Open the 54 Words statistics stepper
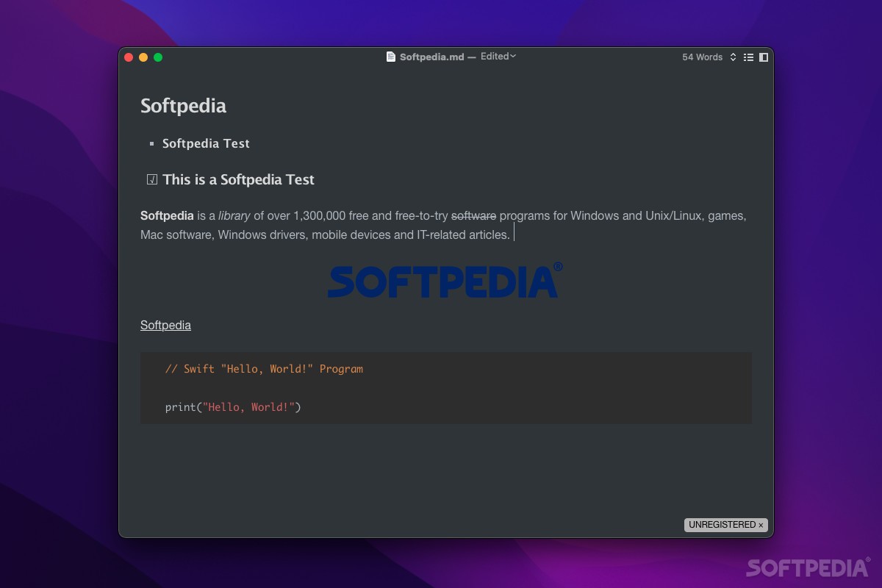This screenshot has width=882, height=588. [733, 57]
